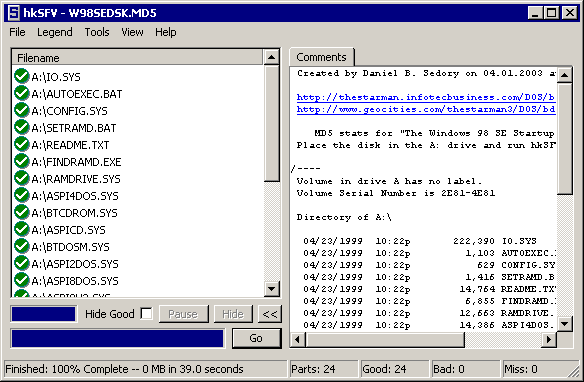Open the thestarman.infotecbusiness.com link

coord(426,97)
